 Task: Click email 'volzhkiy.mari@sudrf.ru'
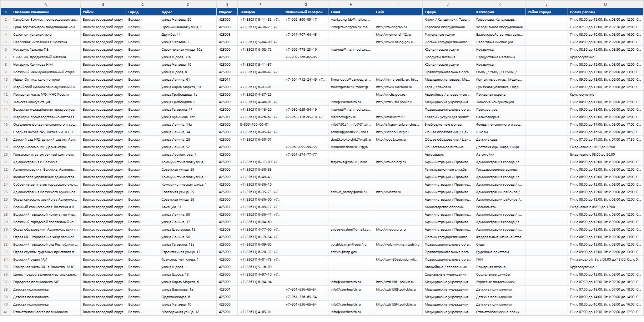click(x=351, y=244)
